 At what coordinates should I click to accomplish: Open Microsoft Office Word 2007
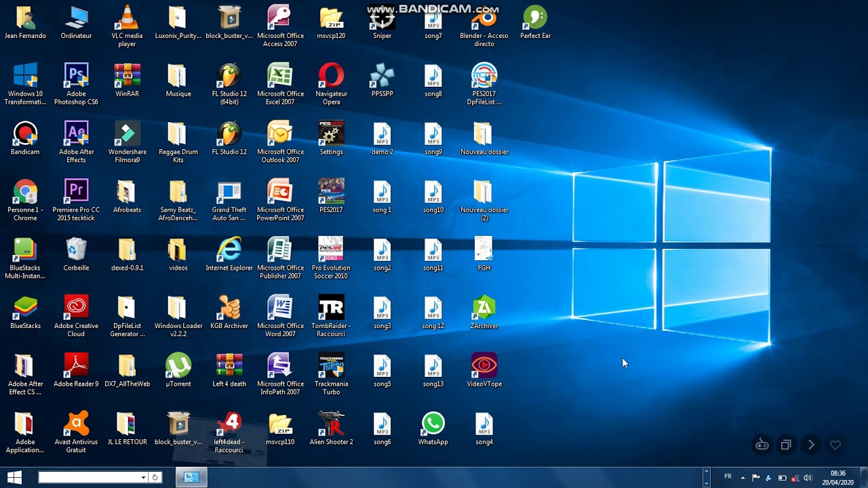tap(280, 316)
